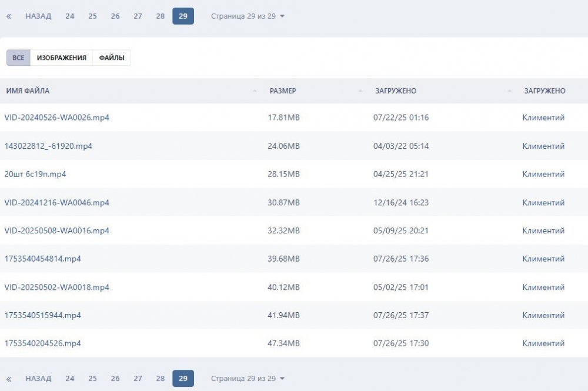Click sort arrow next to upload date header
The image size is (588, 391).
pyautogui.click(x=509, y=91)
